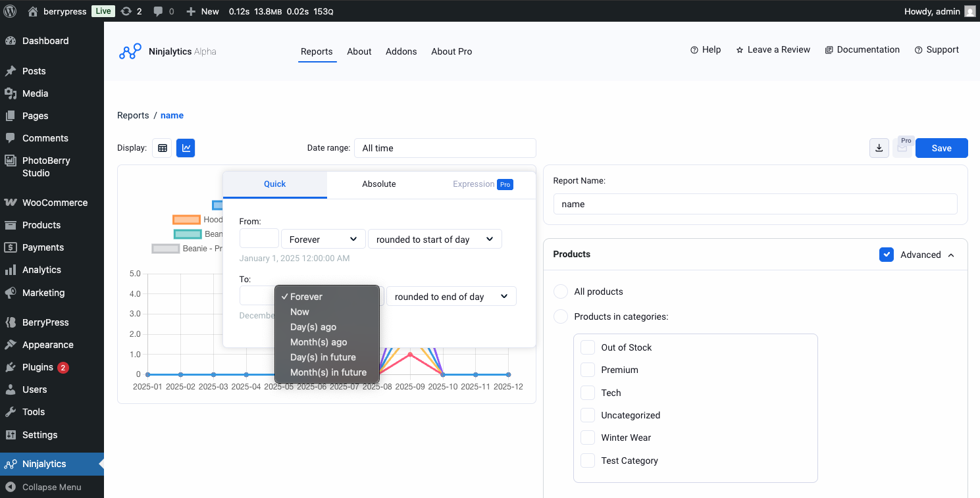
Task: Expand the 'rounded to start of day' dropdown
Action: click(x=434, y=239)
